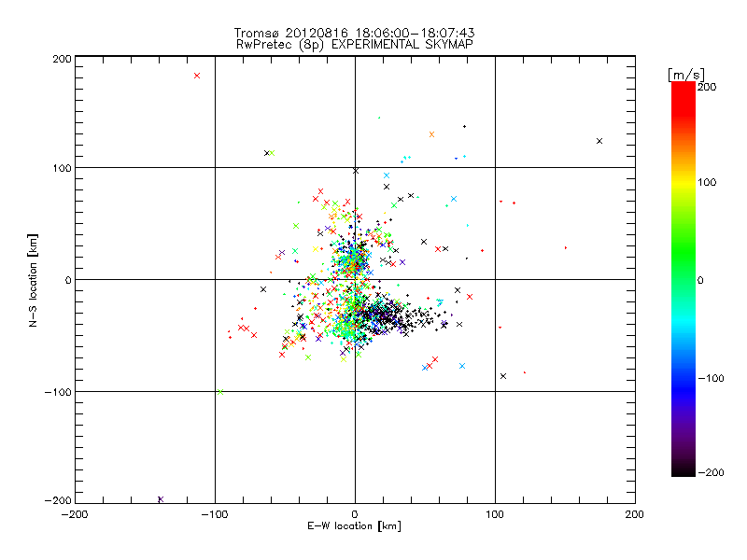Click the orange X marker above the 100 km line
Image resolution: width=747 pixels, height=560 pixels.
coord(431,134)
